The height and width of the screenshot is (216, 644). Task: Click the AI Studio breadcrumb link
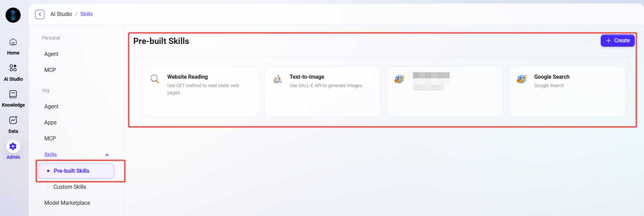click(61, 14)
